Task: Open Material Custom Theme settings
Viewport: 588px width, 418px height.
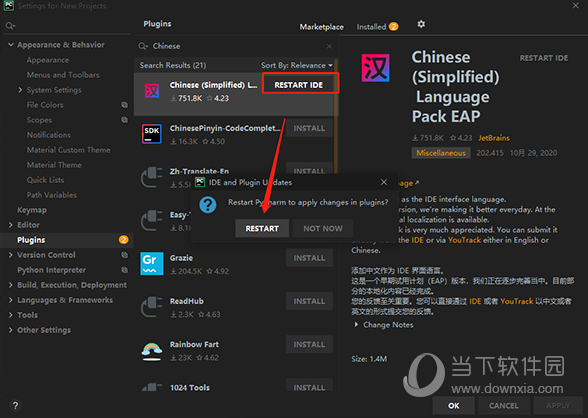Action: 68,150
